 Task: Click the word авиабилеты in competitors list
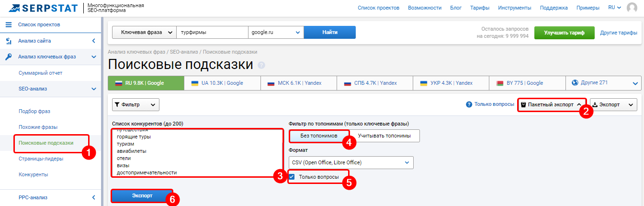tap(132, 150)
